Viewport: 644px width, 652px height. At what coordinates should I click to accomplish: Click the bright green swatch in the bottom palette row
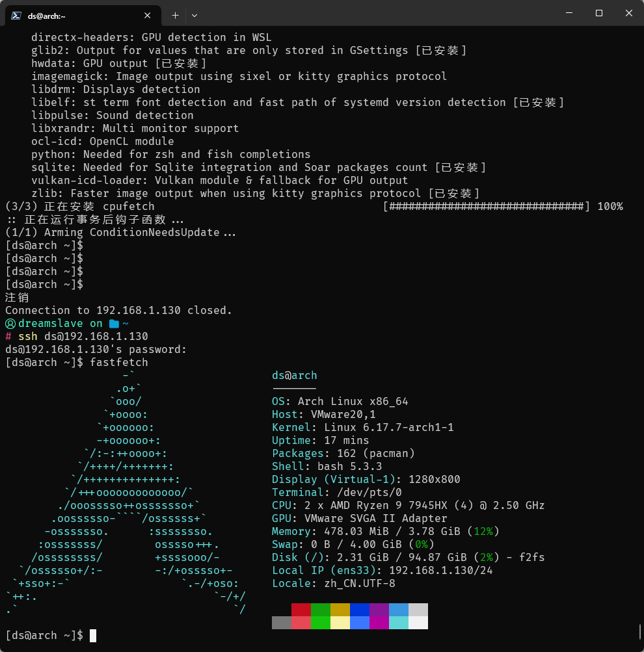point(320,622)
